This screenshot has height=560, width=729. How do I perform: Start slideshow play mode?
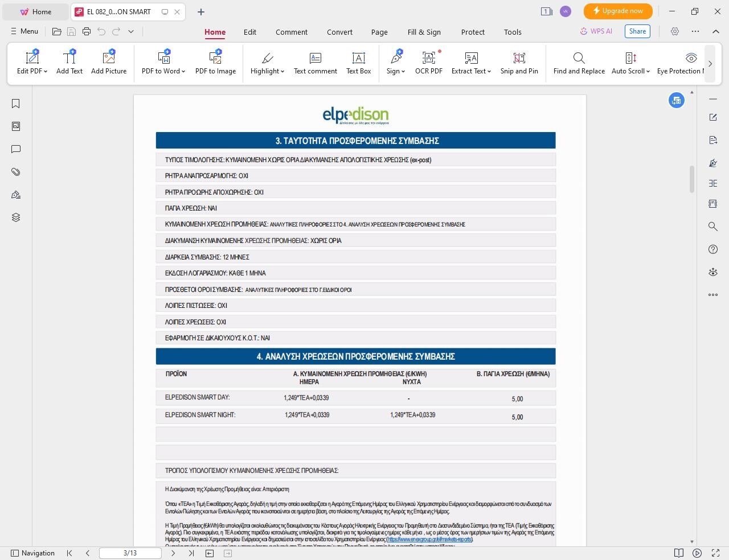(x=697, y=553)
